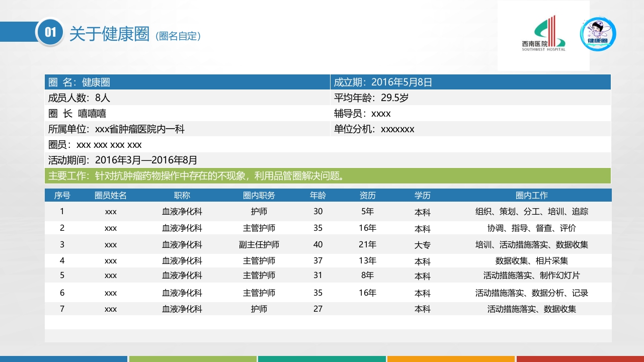Click the orange bar at the bottom
Screen dimensions: 644x362
point(450,359)
